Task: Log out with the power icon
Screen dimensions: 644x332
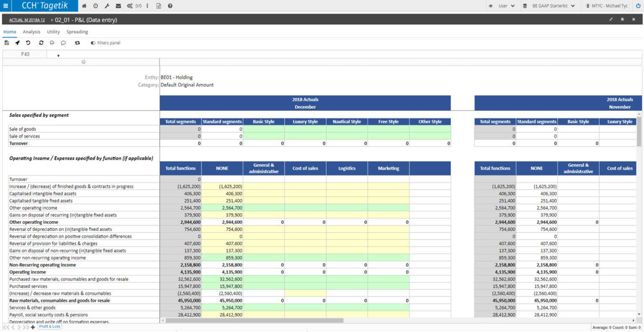Action: [638, 6]
